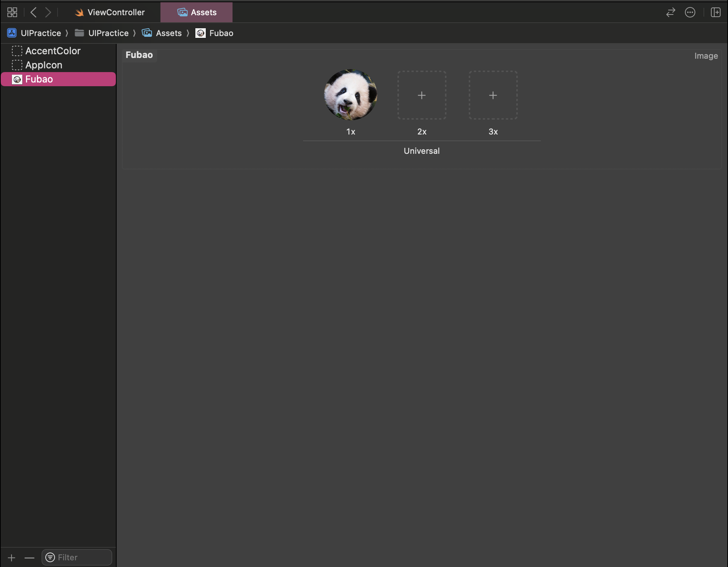Image resolution: width=728 pixels, height=567 pixels.
Task: Select the Assets tab
Action: [x=196, y=12]
